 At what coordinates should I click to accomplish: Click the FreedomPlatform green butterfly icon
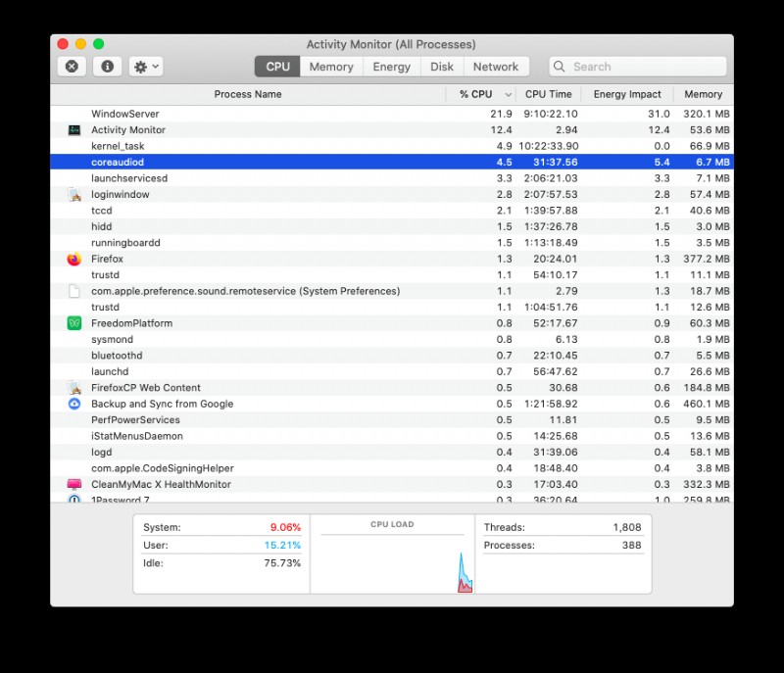pyautogui.click(x=74, y=323)
